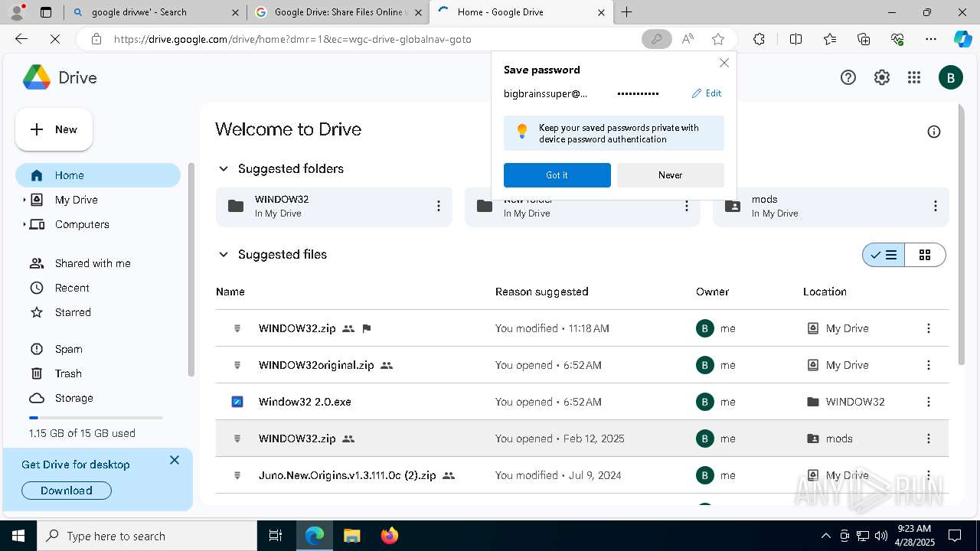
Task: Click Windows taskbar search box
Action: click(x=147, y=536)
